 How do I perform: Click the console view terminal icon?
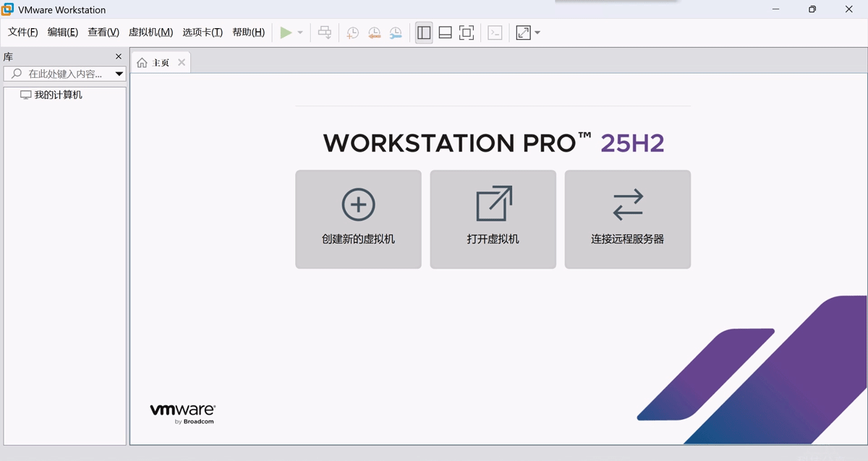click(x=495, y=33)
